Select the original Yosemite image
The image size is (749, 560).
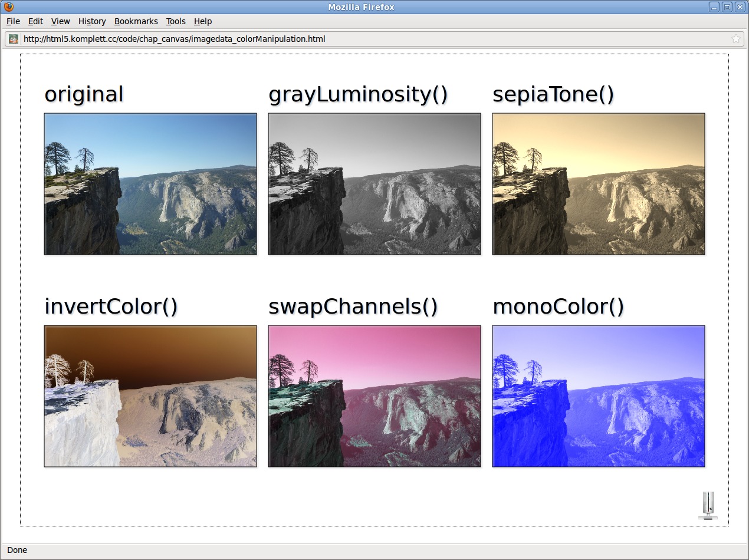[x=150, y=184]
